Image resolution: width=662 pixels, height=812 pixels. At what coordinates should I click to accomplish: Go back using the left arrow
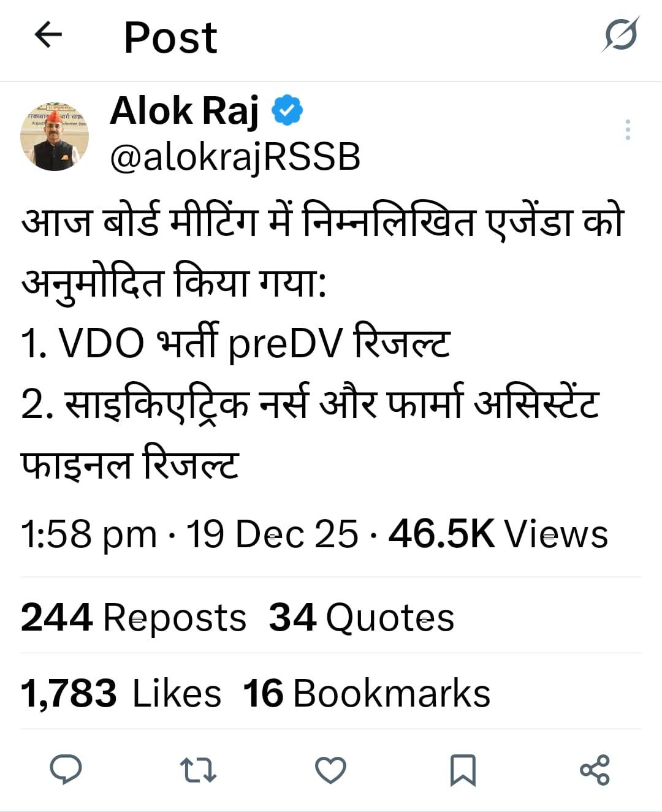click(x=48, y=35)
